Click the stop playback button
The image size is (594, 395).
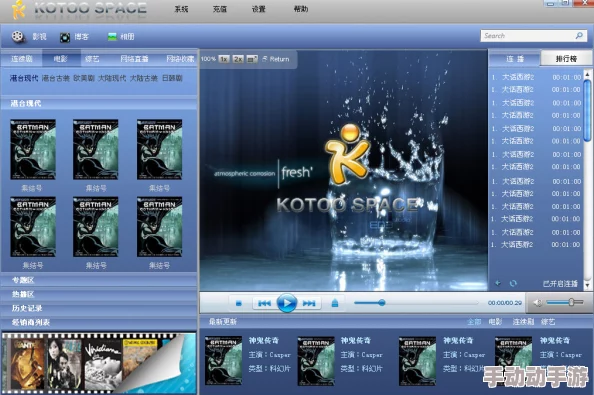tap(238, 303)
